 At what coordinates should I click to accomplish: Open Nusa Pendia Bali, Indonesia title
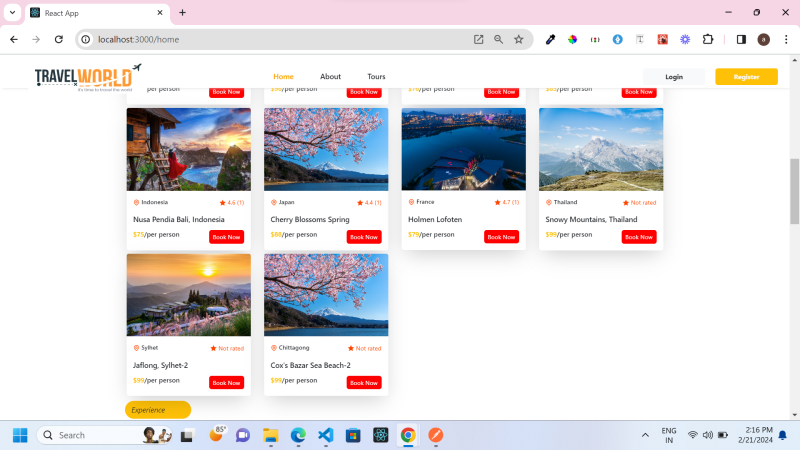point(179,219)
